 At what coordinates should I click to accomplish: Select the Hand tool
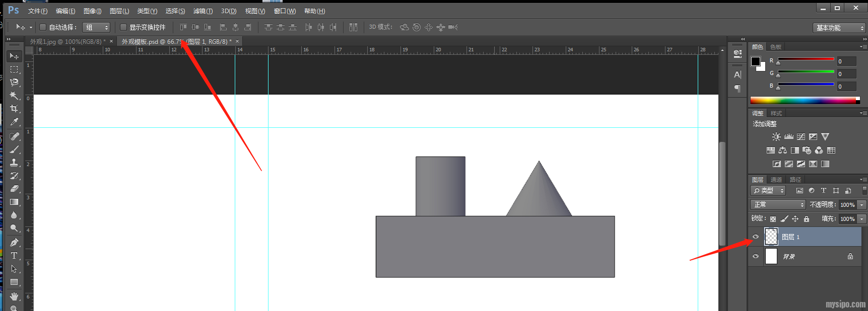[x=14, y=296]
